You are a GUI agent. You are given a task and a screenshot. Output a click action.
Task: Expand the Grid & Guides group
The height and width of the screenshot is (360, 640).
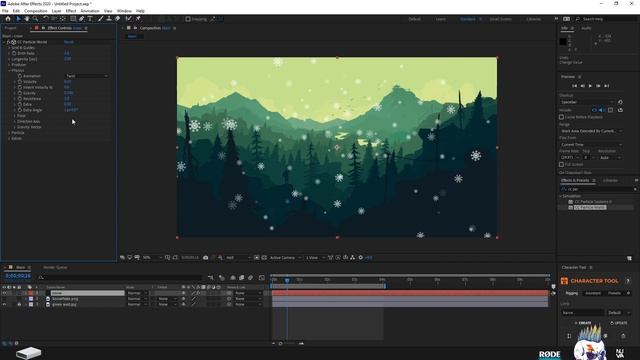click(9, 48)
